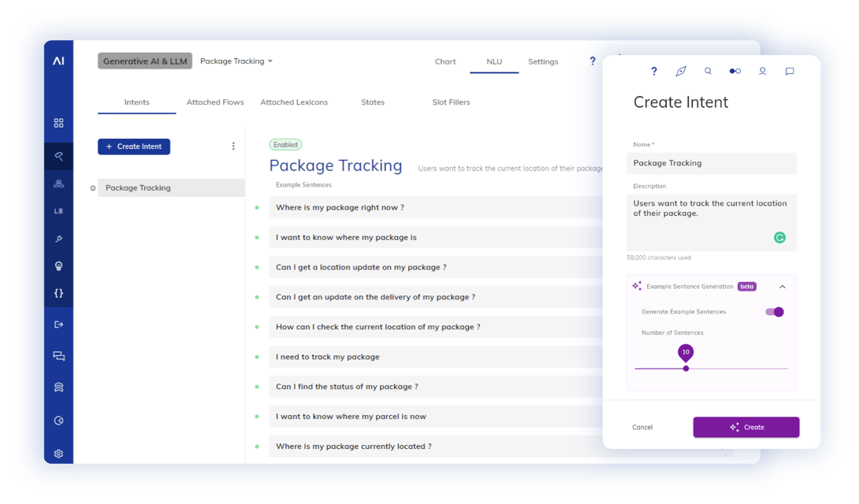859x504 pixels.
Task: Open the user profile icon in panel
Action: 762,71
